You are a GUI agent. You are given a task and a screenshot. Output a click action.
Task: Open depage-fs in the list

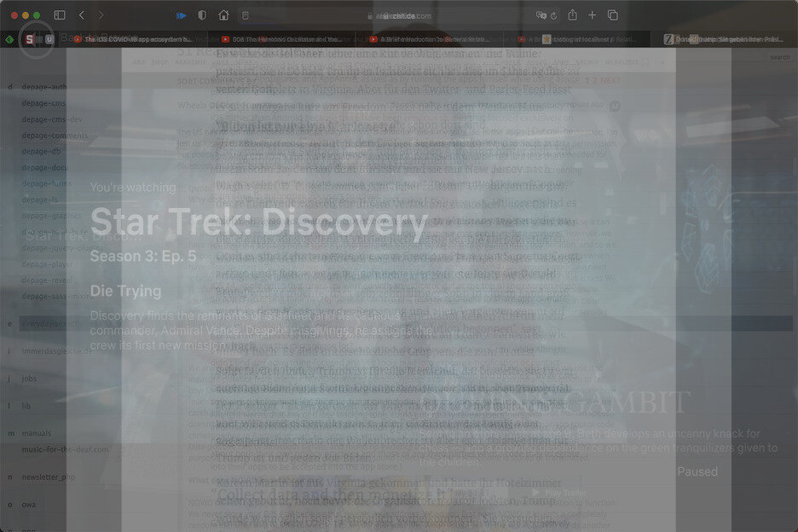click(40, 200)
